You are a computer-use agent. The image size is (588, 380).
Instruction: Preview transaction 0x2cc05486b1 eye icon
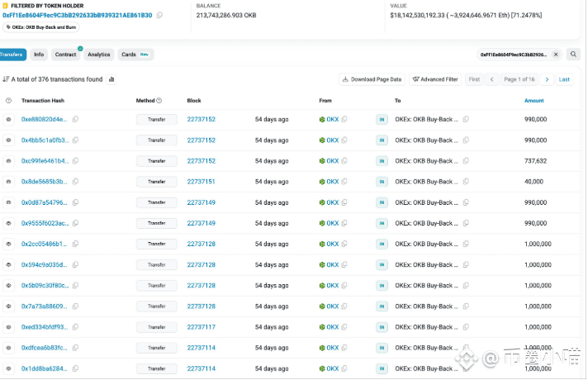click(8, 244)
